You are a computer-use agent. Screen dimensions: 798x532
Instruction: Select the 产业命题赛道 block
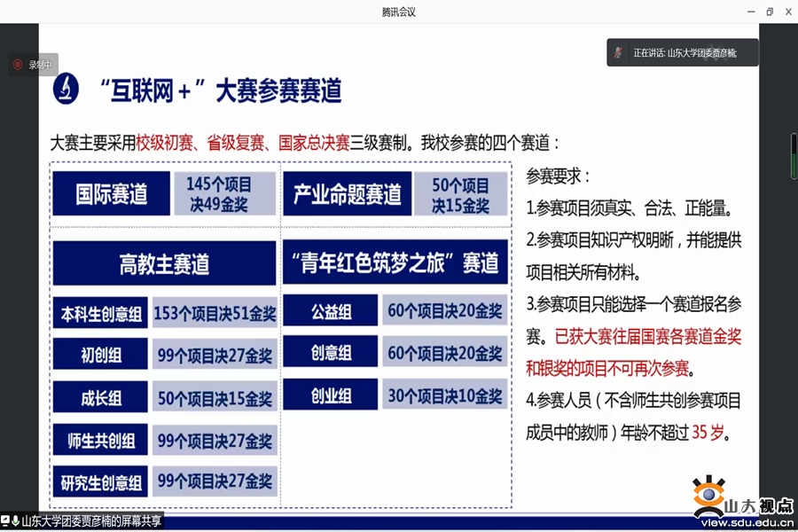348,194
